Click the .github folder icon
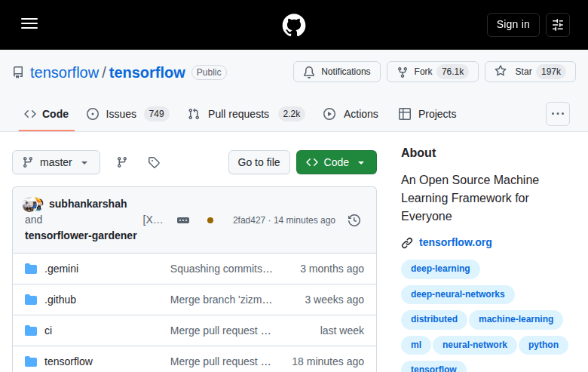 point(31,300)
